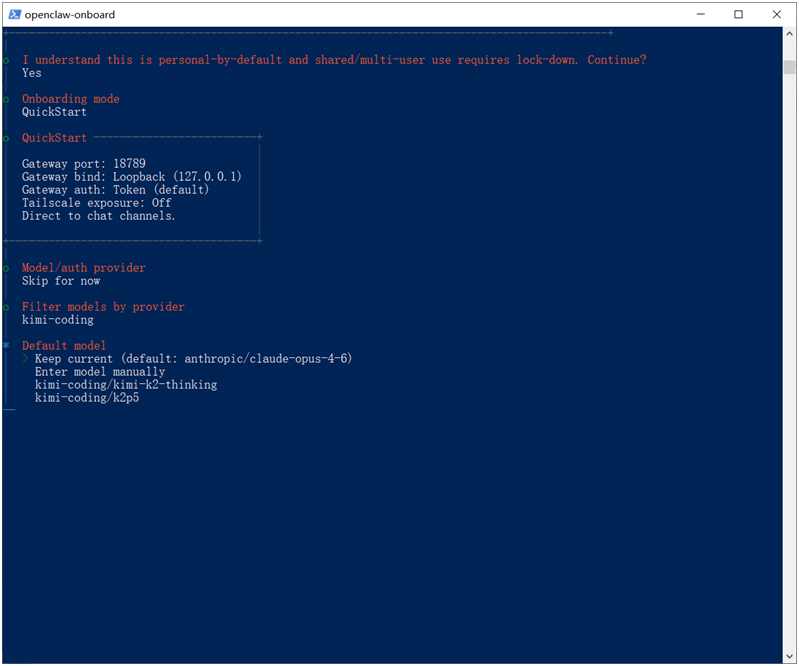This screenshot has width=799, height=666.
Task: Close the openclaw-onboard window
Action: point(777,14)
